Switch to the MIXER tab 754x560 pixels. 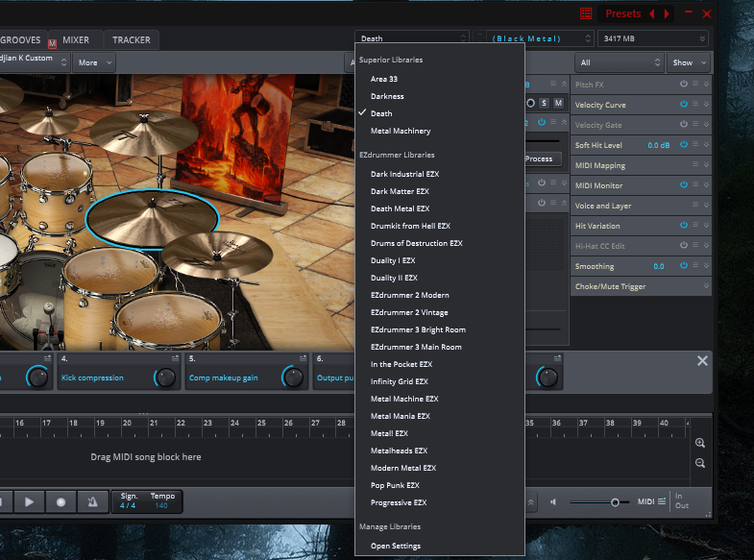tap(76, 40)
